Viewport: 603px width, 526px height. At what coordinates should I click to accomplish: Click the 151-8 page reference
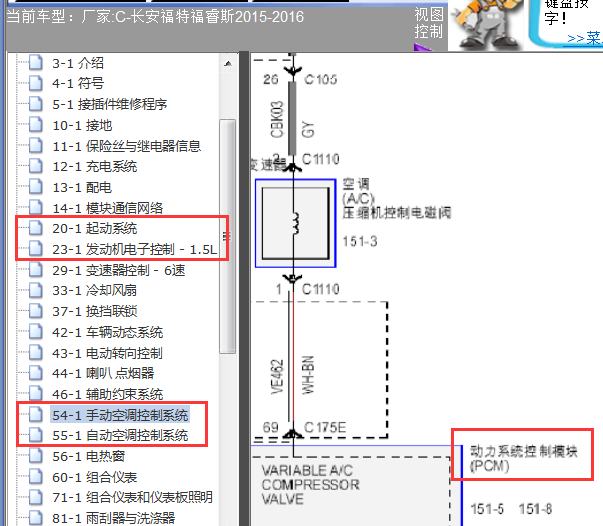535,509
